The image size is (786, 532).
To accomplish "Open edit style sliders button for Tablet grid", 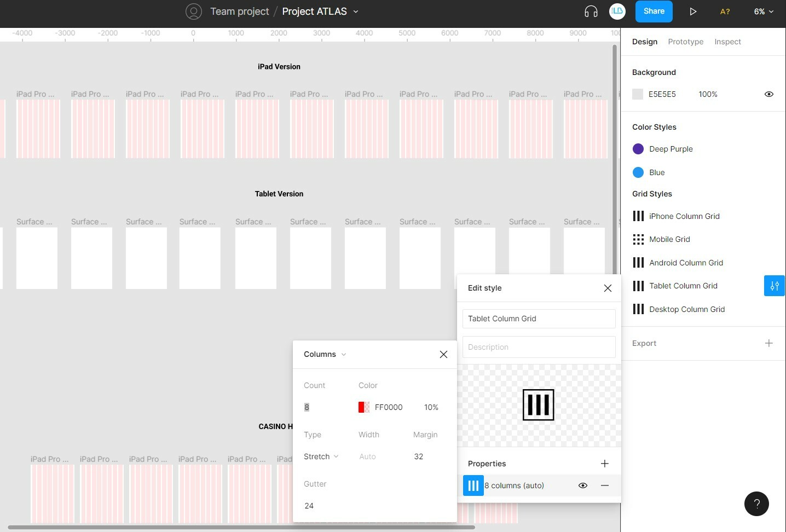I will click(775, 286).
